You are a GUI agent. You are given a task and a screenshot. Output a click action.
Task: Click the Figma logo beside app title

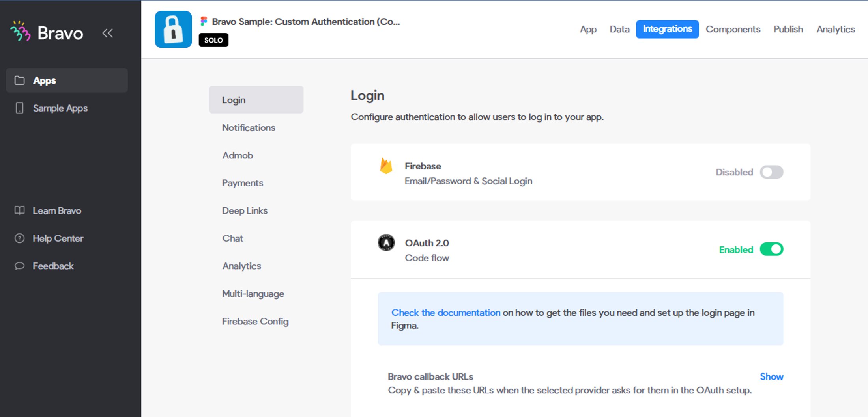click(x=204, y=21)
